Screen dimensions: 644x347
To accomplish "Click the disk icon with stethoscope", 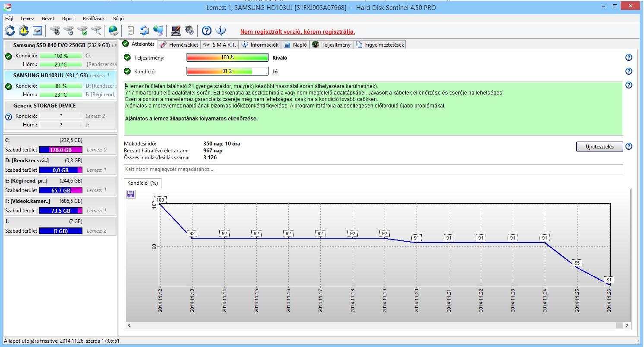I will pyautogui.click(x=54, y=31).
